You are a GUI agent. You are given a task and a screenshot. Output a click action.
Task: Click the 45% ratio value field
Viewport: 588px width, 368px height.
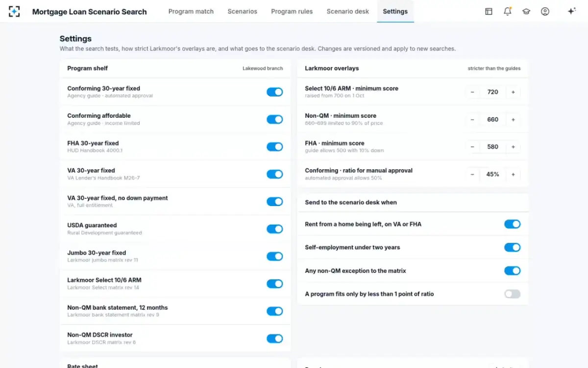coord(492,174)
